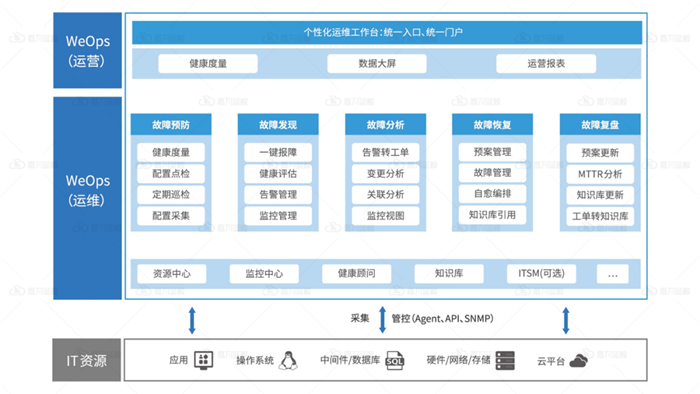Open the 运营报表 box
This screenshot has width=700, height=394.
point(546,63)
